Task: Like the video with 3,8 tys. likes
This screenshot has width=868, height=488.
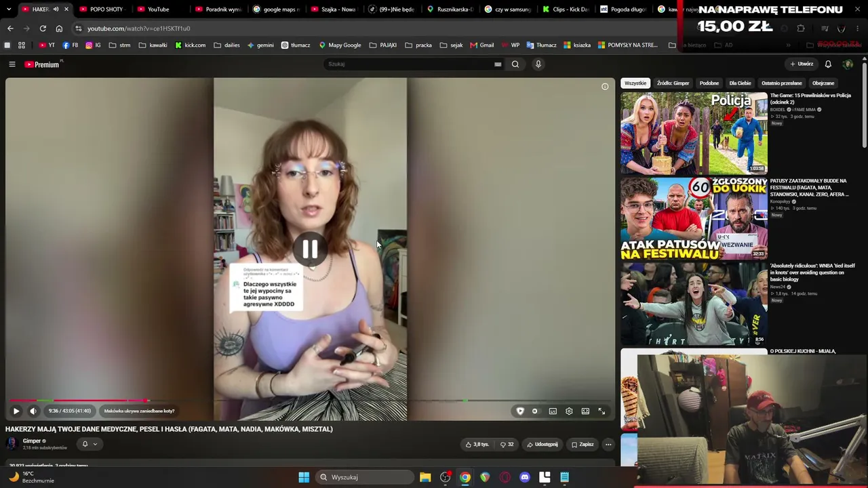Action: click(x=477, y=445)
